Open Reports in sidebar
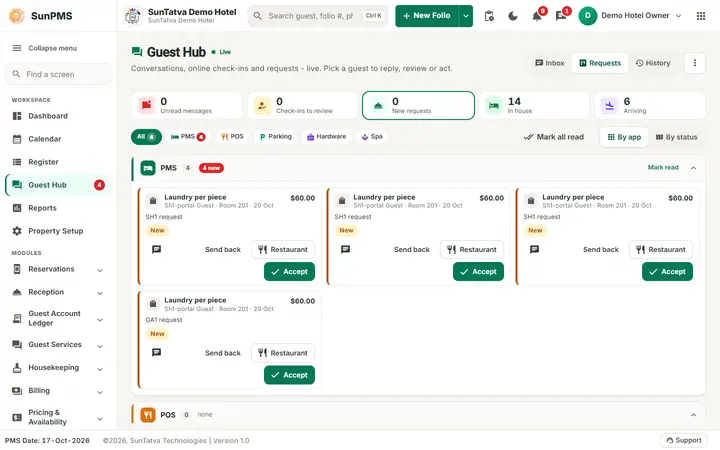This screenshot has width=720, height=450. pyautogui.click(x=58, y=208)
